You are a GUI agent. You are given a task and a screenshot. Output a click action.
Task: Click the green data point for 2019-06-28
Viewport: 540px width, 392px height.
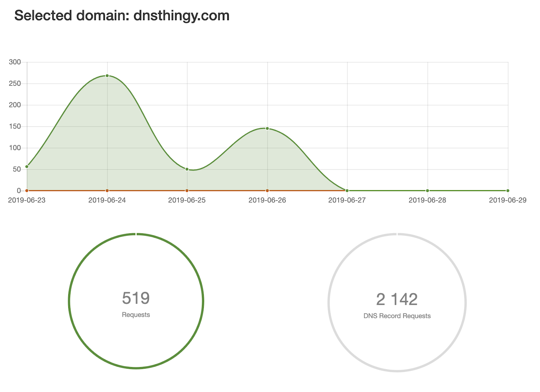pos(428,191)
